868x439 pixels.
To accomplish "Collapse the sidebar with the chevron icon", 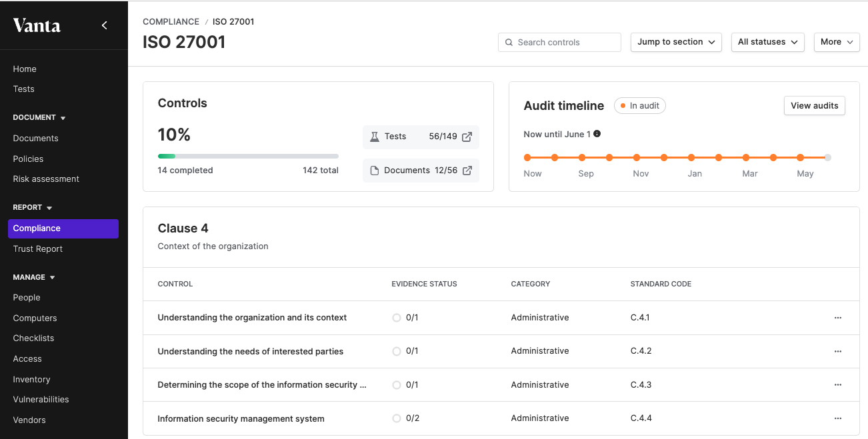I will [104, 25].
